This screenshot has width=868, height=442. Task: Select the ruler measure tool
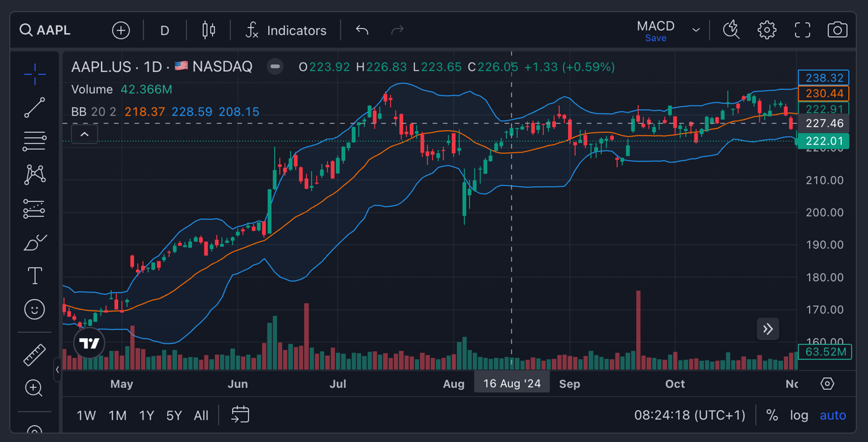pos(34,355)
